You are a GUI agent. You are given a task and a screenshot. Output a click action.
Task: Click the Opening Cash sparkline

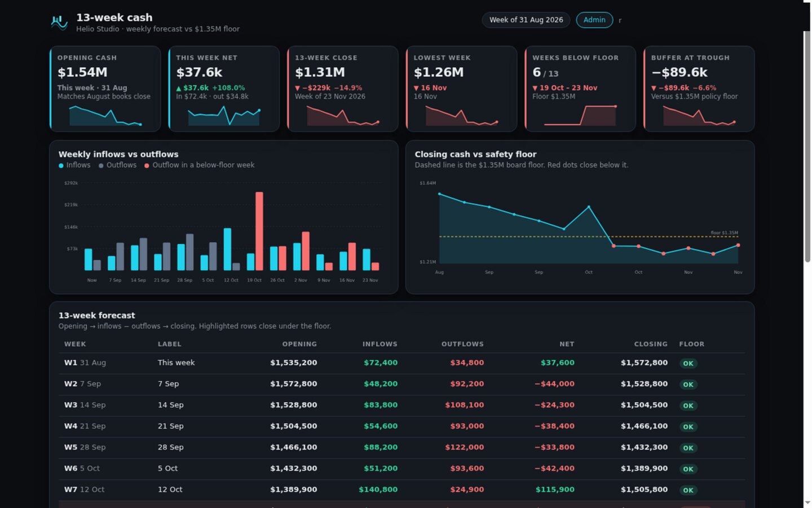pyautogui.click(x=105, y=116)
